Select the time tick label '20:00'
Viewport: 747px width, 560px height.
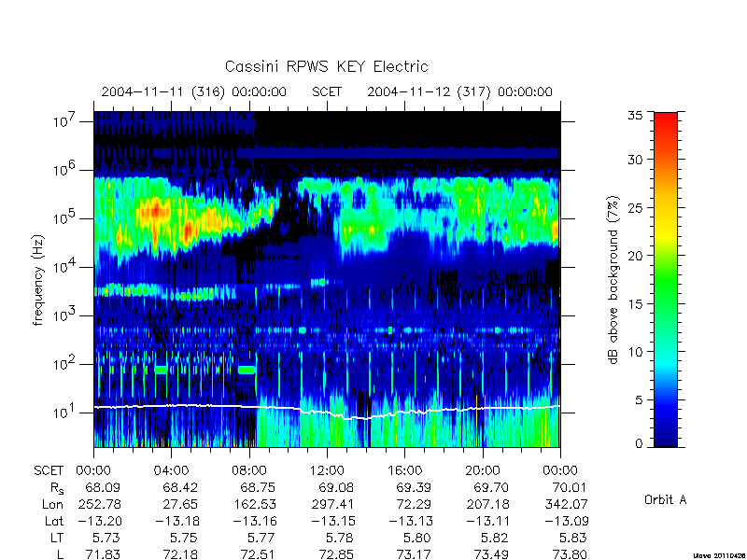point(482,471)
